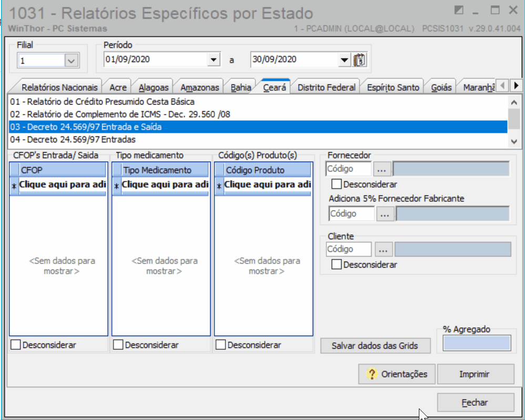Switch to Maranhão tab
525x420 pixels.
(478, 87)
